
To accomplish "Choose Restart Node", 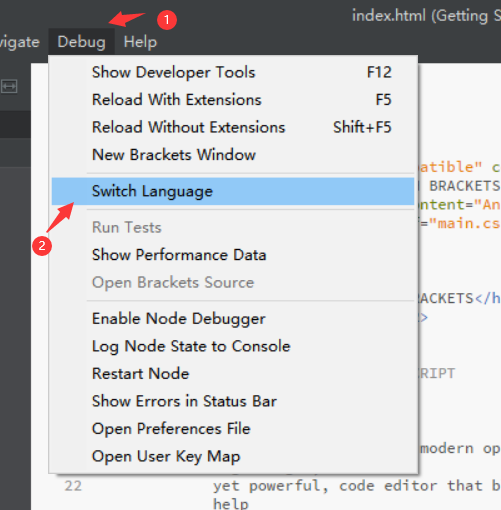I will (233, 373).
